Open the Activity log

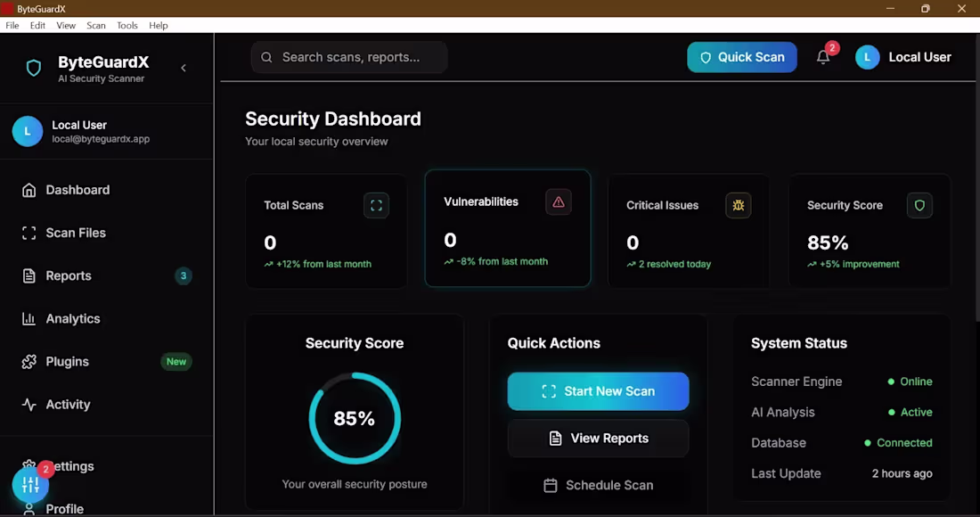click(69, 404)
